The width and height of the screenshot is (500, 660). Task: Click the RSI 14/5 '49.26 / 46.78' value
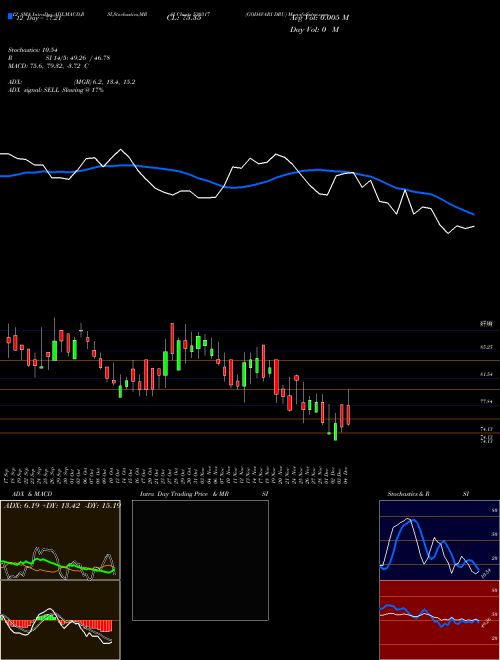click(x=89, y=58)
